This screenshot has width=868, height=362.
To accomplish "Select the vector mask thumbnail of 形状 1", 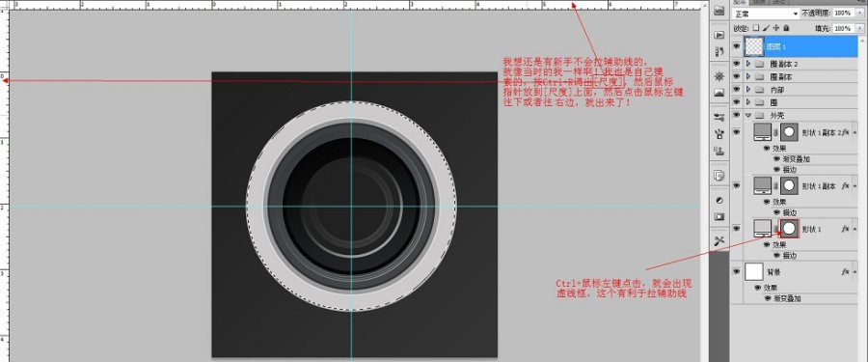I will click(x=789, y=229).
